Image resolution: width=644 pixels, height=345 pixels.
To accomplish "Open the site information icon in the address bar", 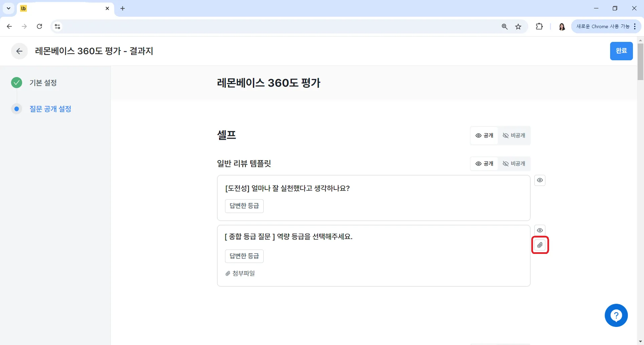I will [x=57, y=26].
